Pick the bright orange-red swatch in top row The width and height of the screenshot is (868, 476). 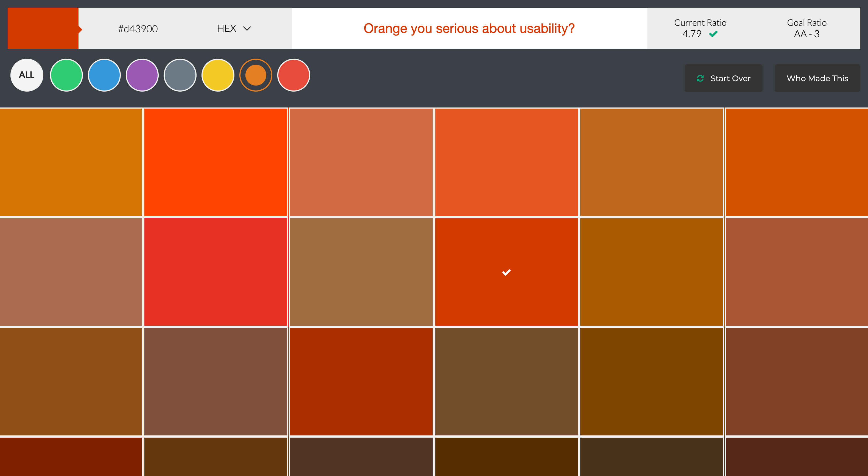pyautogui.click(x=216, y=162)
